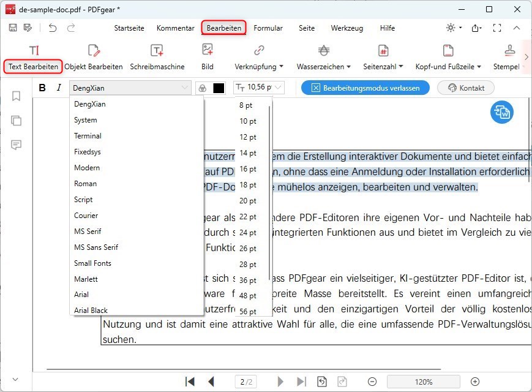Screen dimensions: 532x392
Task: Click the page number field 2/2
Action: [x=246, y=382]
